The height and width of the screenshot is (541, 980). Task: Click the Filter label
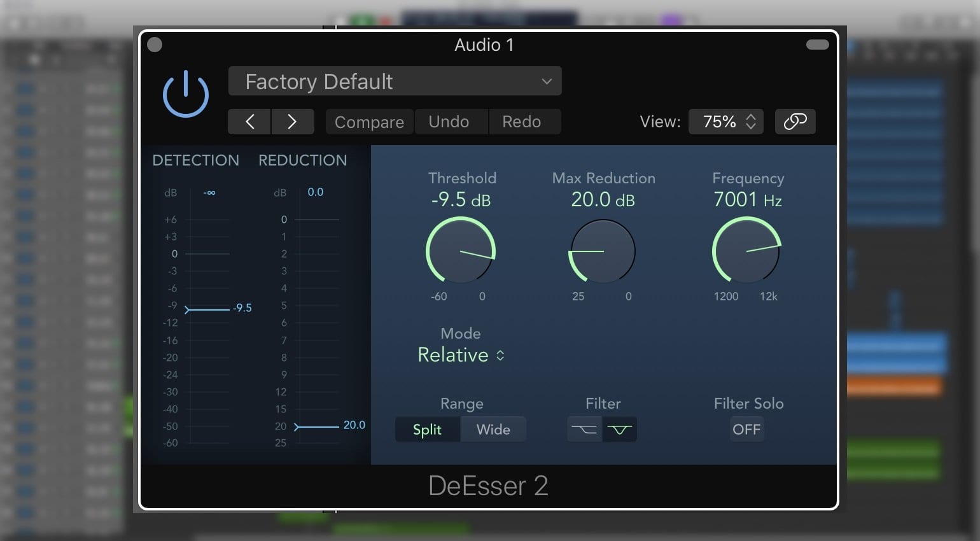pyautogui.click(x=603, y=404)
